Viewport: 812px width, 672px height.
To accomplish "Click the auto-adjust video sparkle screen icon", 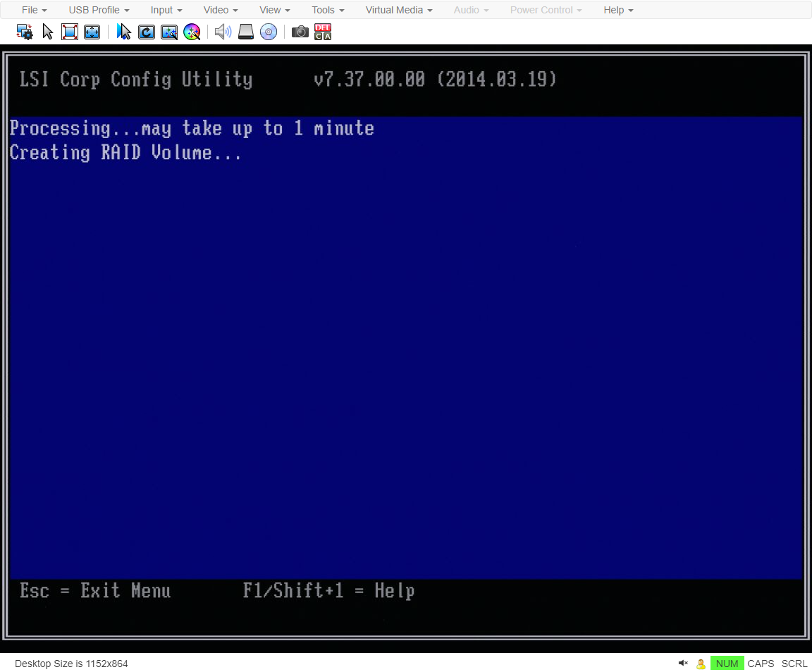I will pos(169,32).
